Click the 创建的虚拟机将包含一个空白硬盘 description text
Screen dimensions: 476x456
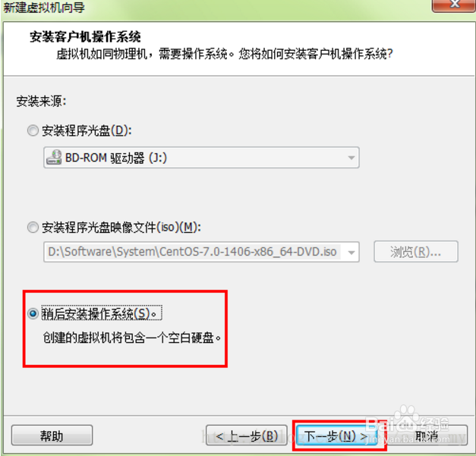(132, 338)
